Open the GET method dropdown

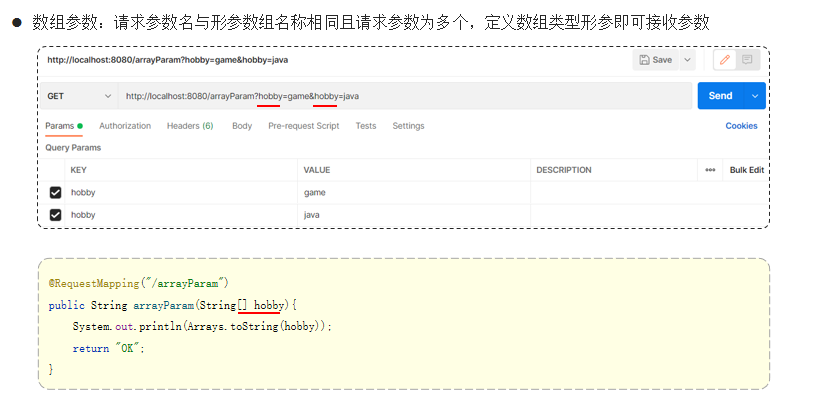(x=79, y=96)
